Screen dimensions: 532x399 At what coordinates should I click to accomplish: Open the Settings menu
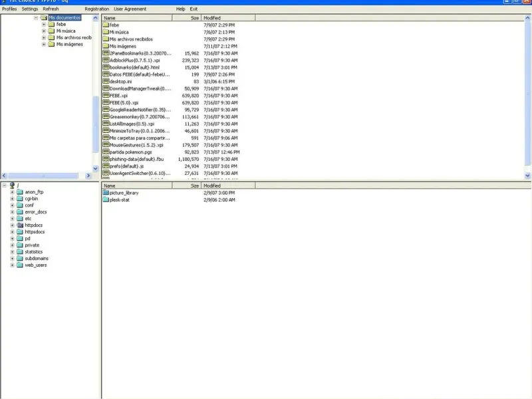(x=30, y=9)
